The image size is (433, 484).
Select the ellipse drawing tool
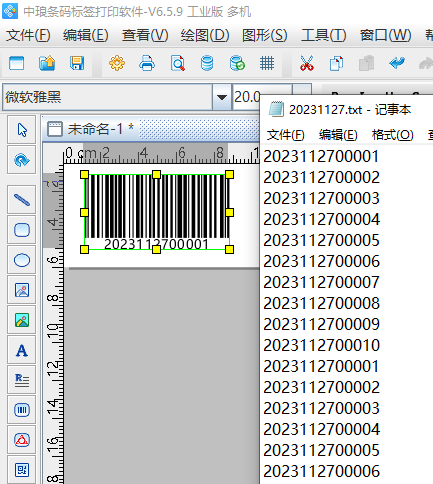(22, 260)
